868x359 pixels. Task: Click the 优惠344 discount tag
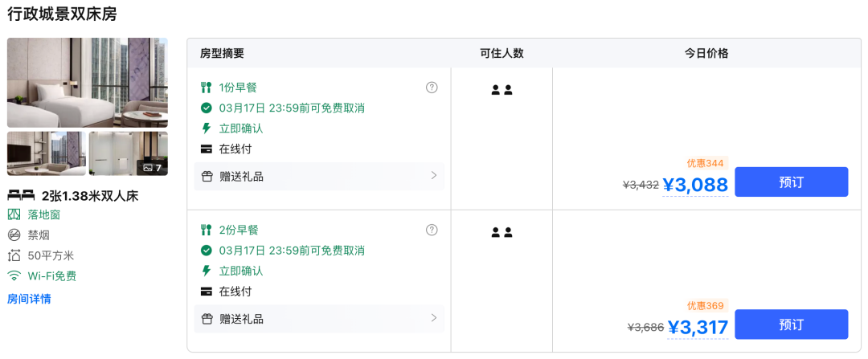click(x=705, y=163)
